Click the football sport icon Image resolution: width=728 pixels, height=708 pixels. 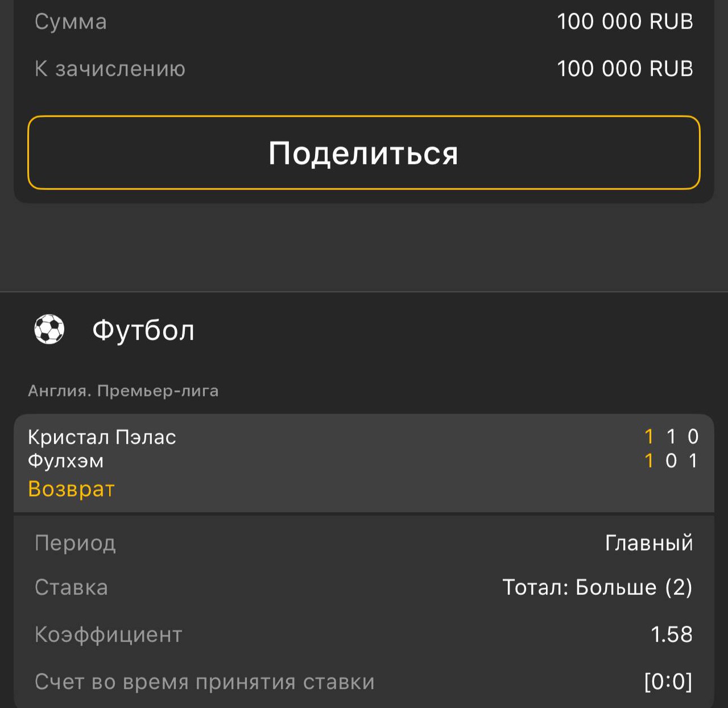pos(49,330)
